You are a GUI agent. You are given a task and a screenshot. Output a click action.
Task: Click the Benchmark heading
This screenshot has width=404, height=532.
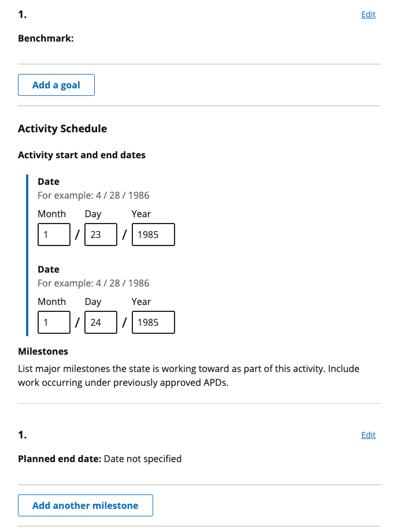46,38
